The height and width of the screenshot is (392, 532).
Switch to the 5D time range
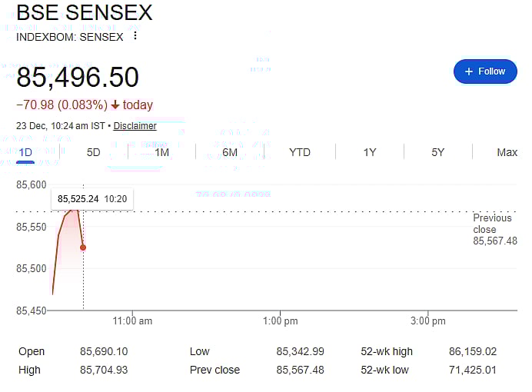point(93,152)
